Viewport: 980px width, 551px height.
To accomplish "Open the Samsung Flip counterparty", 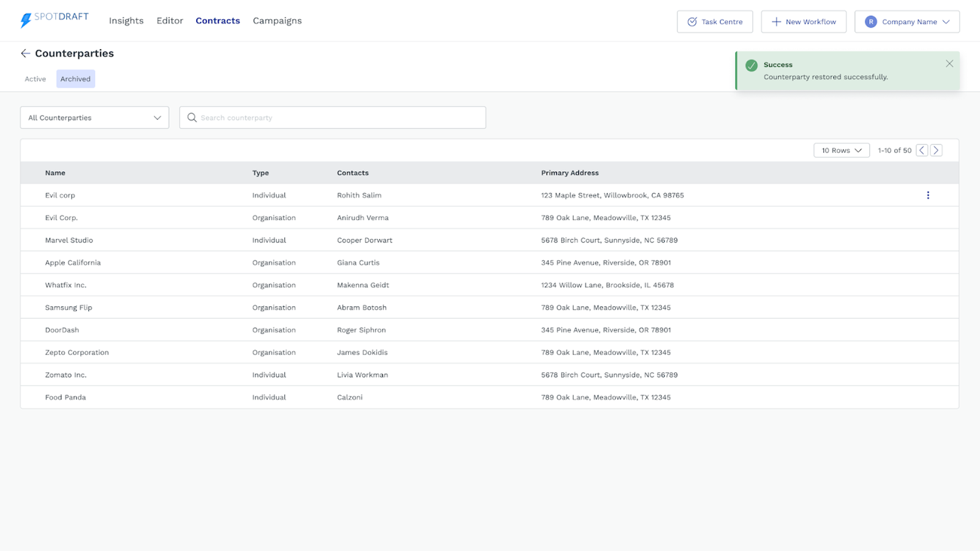I will click(69, 307).
